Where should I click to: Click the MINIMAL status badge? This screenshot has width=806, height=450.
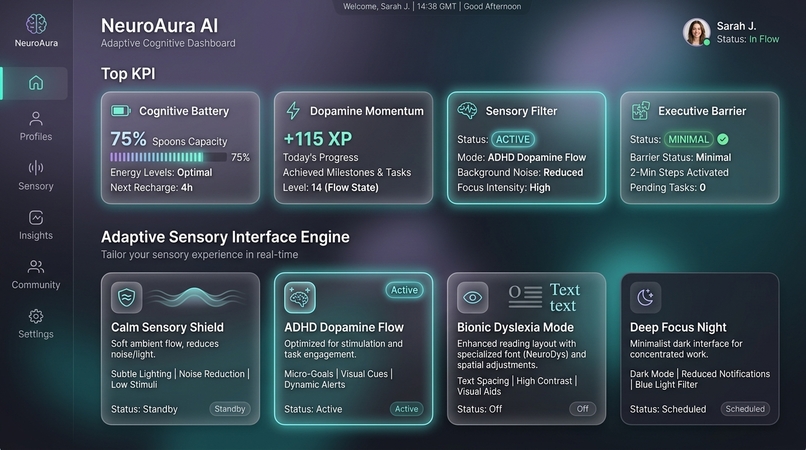[x=688, y=139]
